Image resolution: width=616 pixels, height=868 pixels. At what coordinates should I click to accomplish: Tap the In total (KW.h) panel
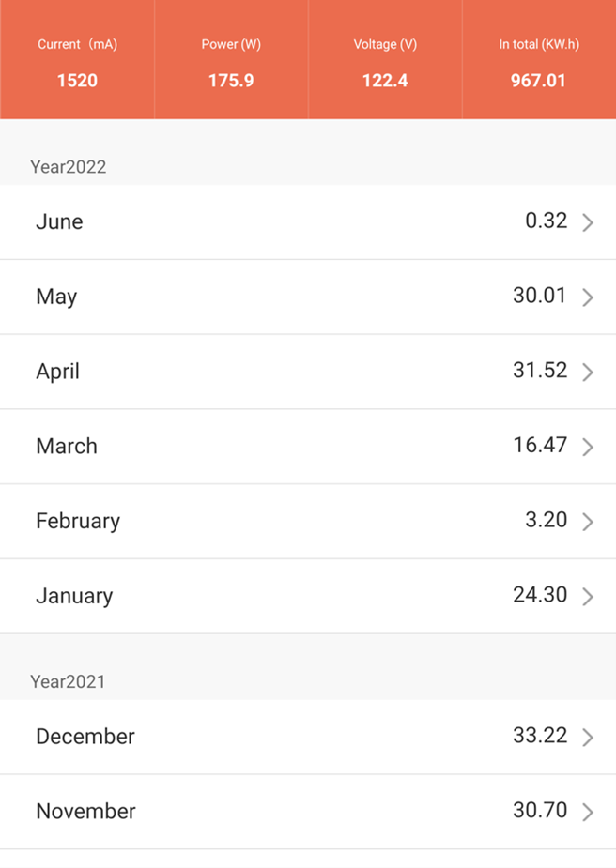539,59
